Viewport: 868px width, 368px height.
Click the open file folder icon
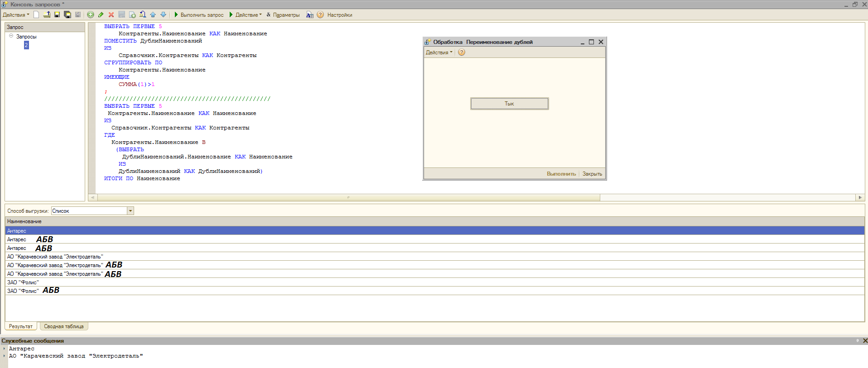pyautogui.click(x=47, y=15)
